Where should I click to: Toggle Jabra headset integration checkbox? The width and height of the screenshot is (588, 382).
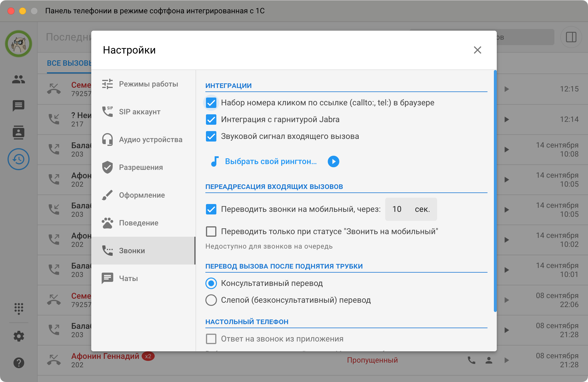(211, 120)
